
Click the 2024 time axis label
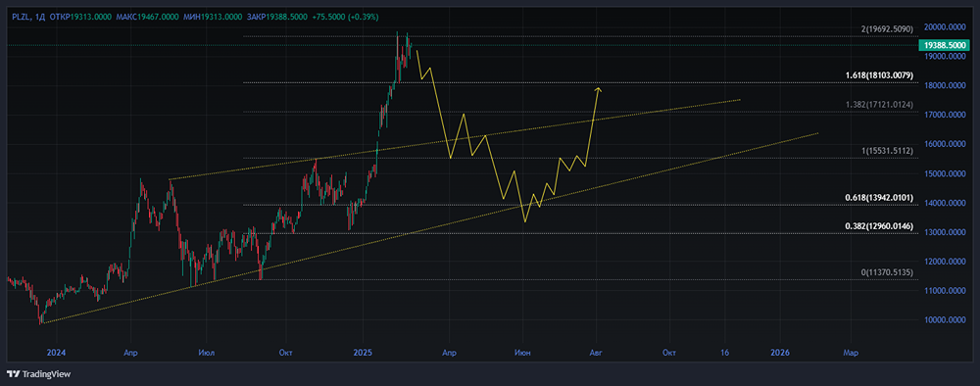(x=56, y=353)
